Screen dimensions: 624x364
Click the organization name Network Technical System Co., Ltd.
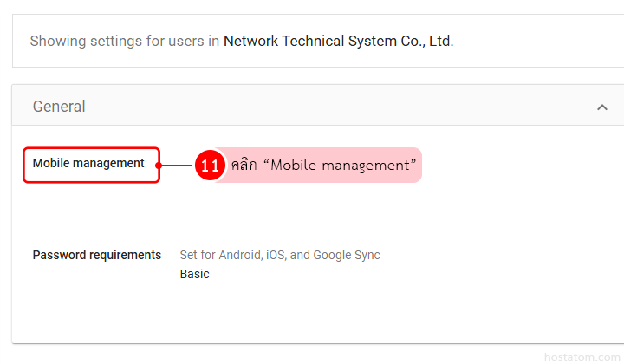coord(338,41)
